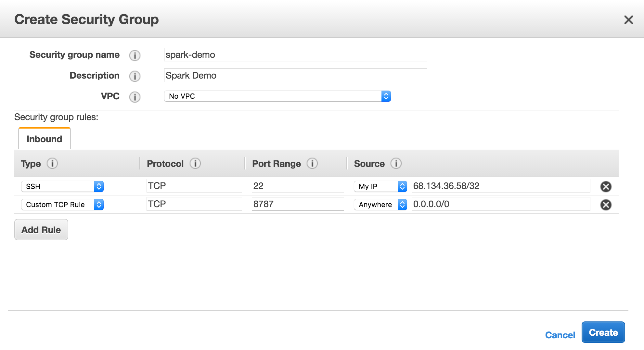Click the Add Rule button
The height and width of the screenshot is (350, 644).
[x=41, y=230]
